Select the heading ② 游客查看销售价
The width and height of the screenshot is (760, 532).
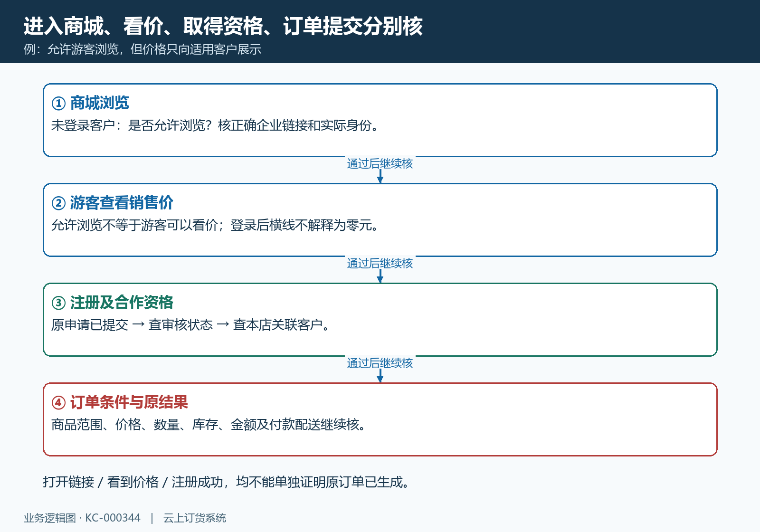click(112, 202)
